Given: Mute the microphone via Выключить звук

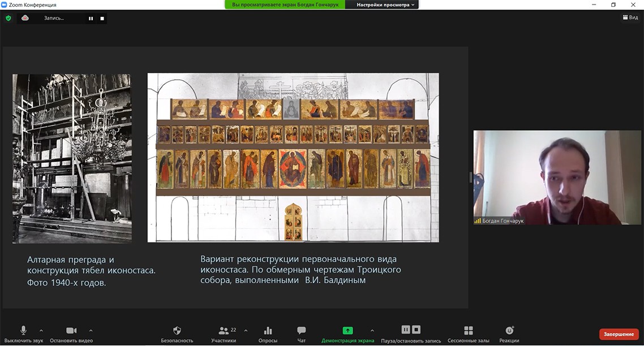Looking at the screenshot, I should pyautogui.click(x=23, y=334).
